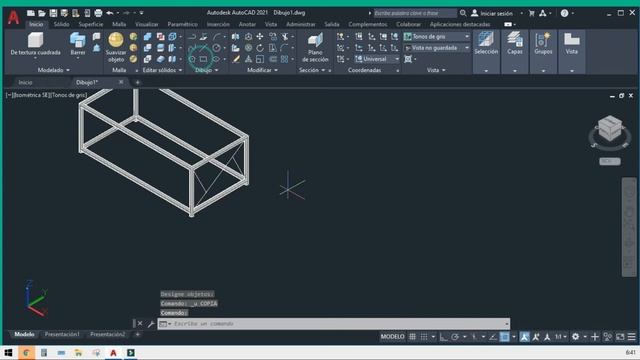Click the search magnifier icon in title bar
Viewport: 640px width, 360px height.
coord(463,13)
